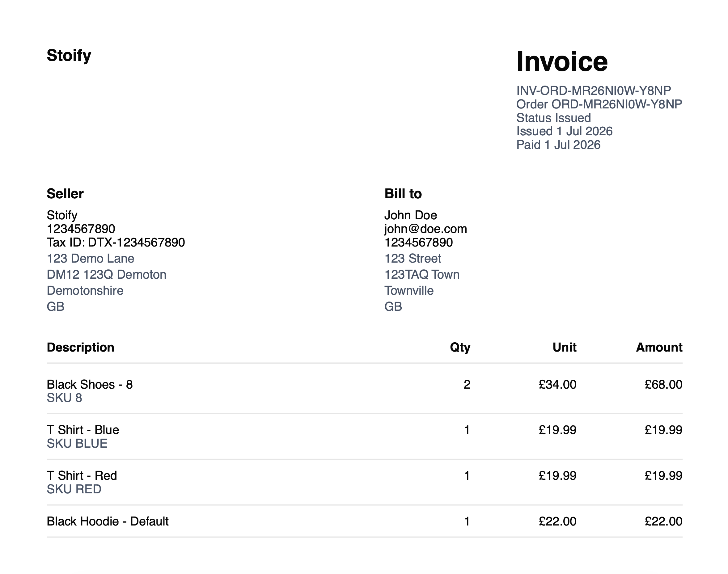
Task: Select the Issued 1 Jul 2026 date
Action: coord(564,131)
